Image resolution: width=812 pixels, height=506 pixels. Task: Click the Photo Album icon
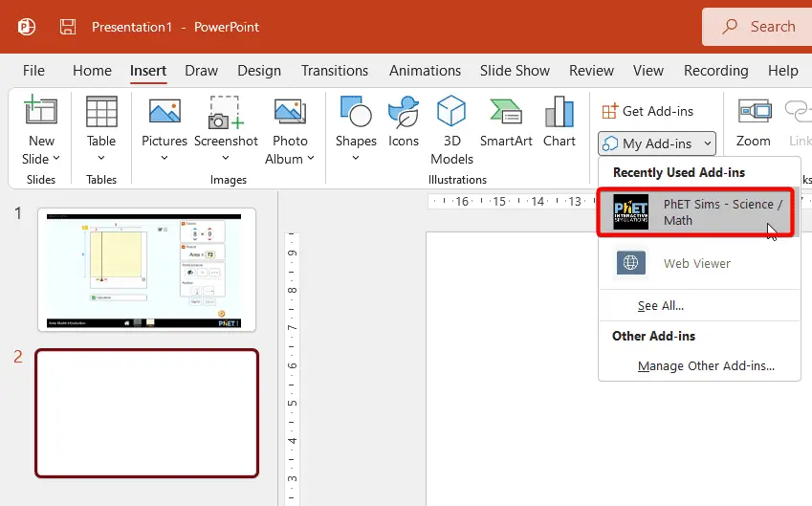click(x=290, y=111)
